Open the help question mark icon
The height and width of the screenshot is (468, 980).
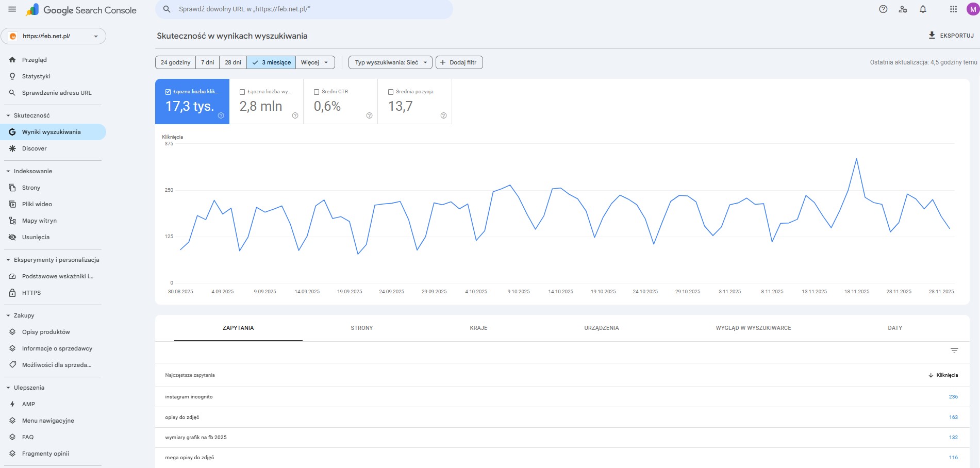pyautogui.click(x=883, y=9)
